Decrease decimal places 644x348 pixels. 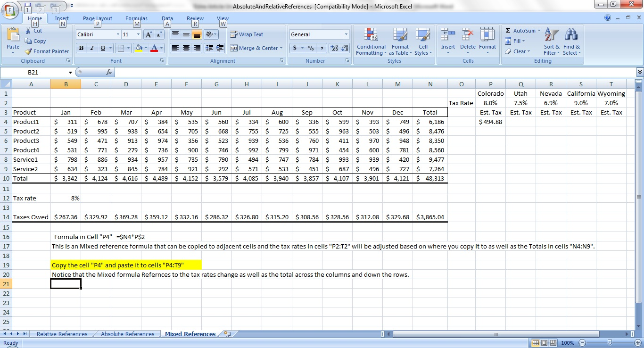(x=345, y=48)
